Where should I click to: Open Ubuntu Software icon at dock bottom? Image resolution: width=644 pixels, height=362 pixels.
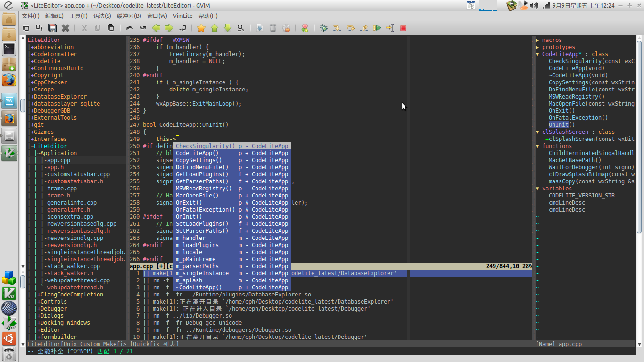coord(9,338)
